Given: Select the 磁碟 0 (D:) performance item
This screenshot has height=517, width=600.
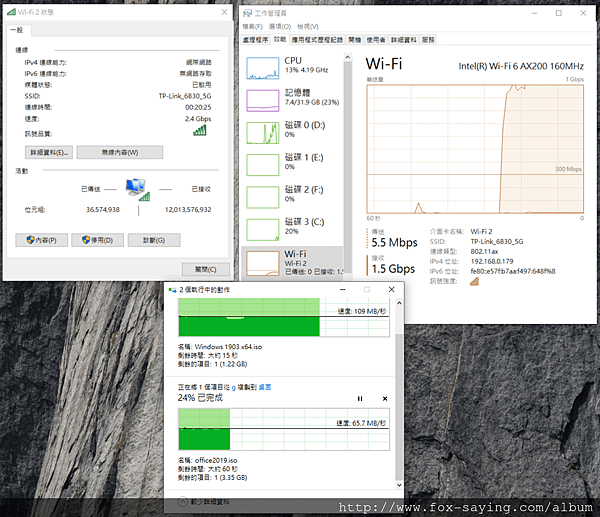Looking at the screenshot, I should tap(293, 133).
